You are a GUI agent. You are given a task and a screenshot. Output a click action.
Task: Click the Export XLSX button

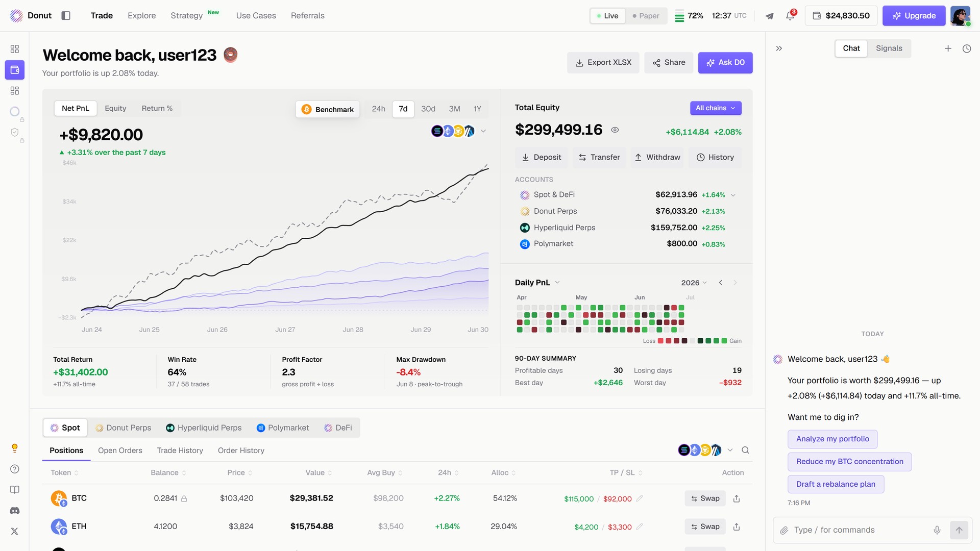click(603, 63)
